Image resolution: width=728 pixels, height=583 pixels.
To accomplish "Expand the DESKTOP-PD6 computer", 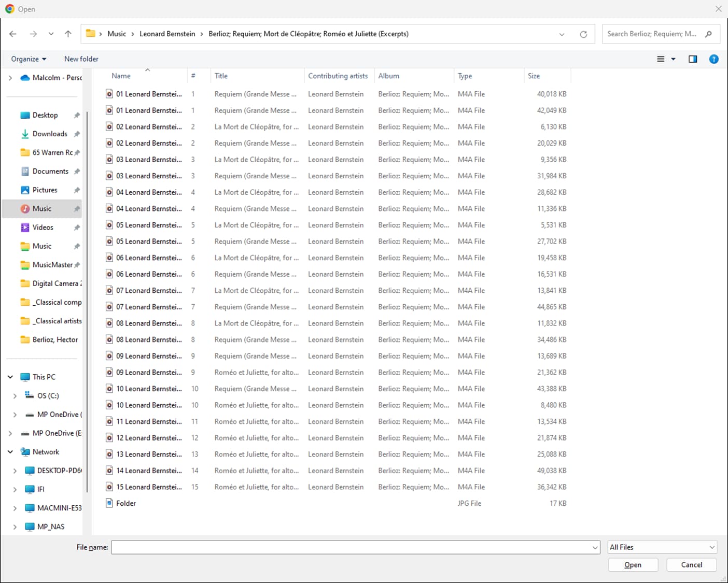I will tap(15, 471).
